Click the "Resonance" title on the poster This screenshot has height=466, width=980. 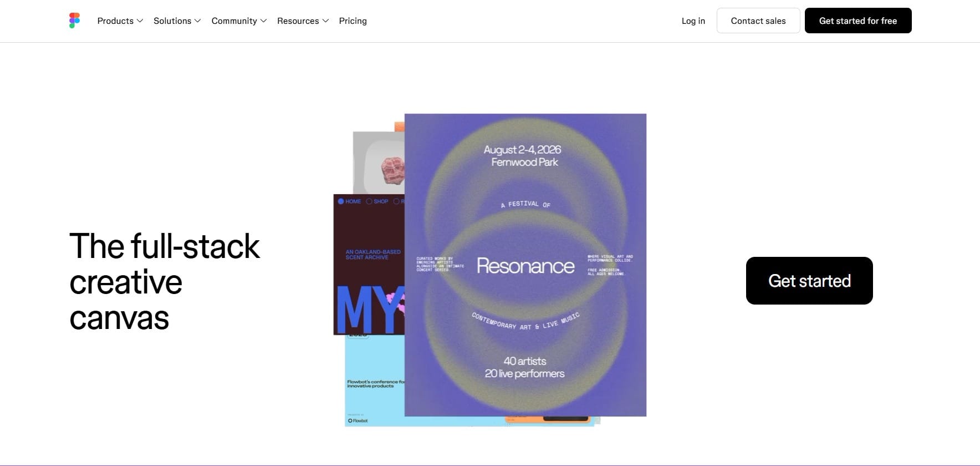point(525,266)
